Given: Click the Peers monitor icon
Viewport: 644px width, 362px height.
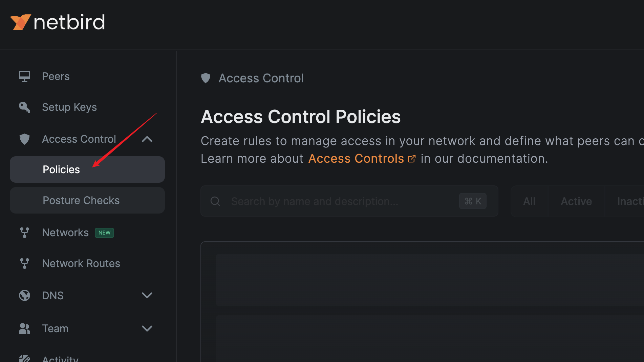Looking at the screenshot, I should (x=24, y=76).
